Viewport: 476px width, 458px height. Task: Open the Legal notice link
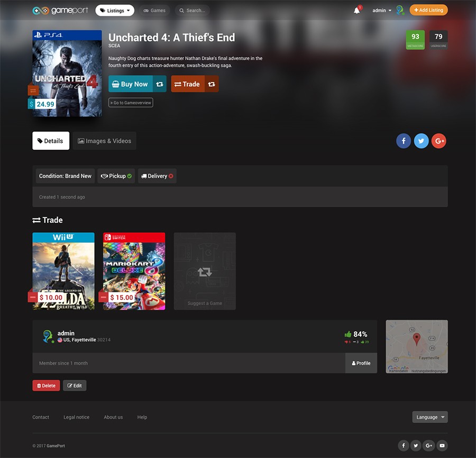(77, 417)
